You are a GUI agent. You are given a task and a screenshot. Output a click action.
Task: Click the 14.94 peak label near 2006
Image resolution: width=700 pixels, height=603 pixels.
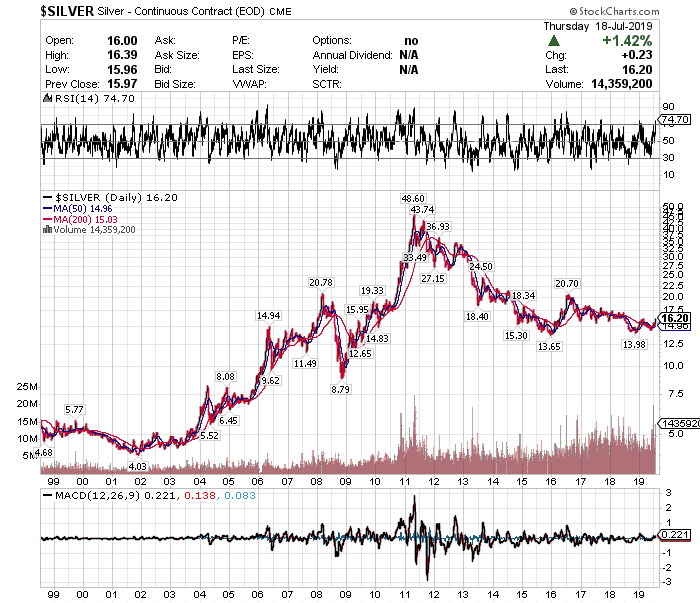268,316
